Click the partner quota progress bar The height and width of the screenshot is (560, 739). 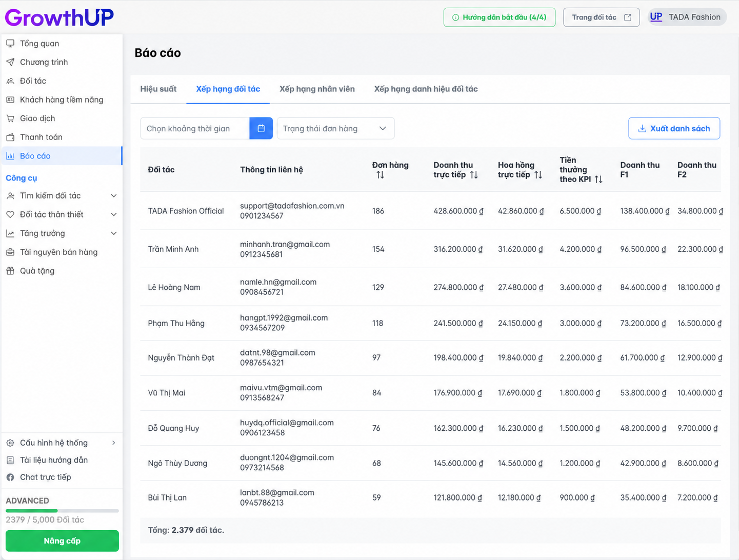[62, 511]
